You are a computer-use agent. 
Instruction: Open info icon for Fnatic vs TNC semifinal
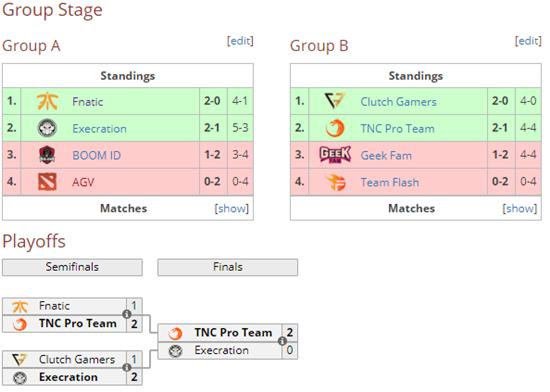coord(127,314)
